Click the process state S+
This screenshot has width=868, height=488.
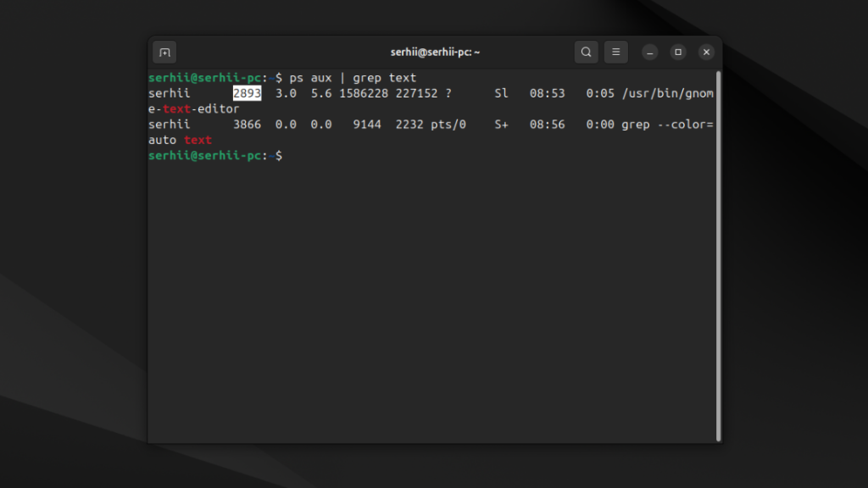pos(501,125)
